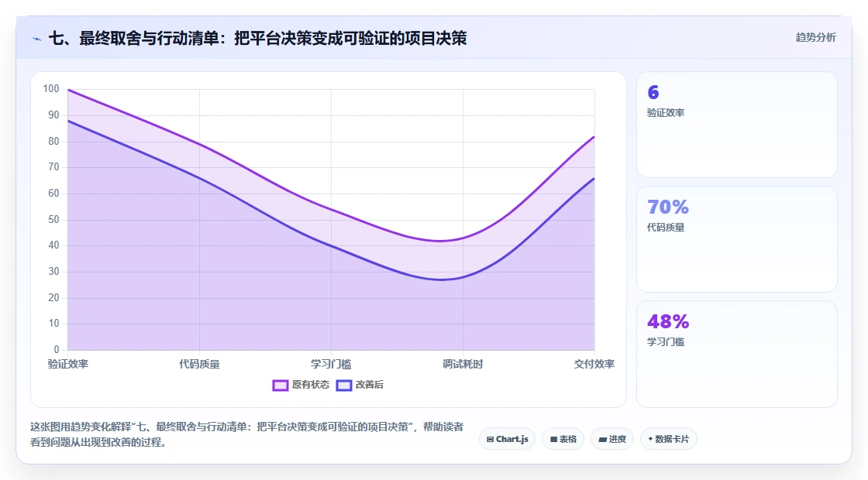Select the Chart.js tag

click(x=507, y=439)
